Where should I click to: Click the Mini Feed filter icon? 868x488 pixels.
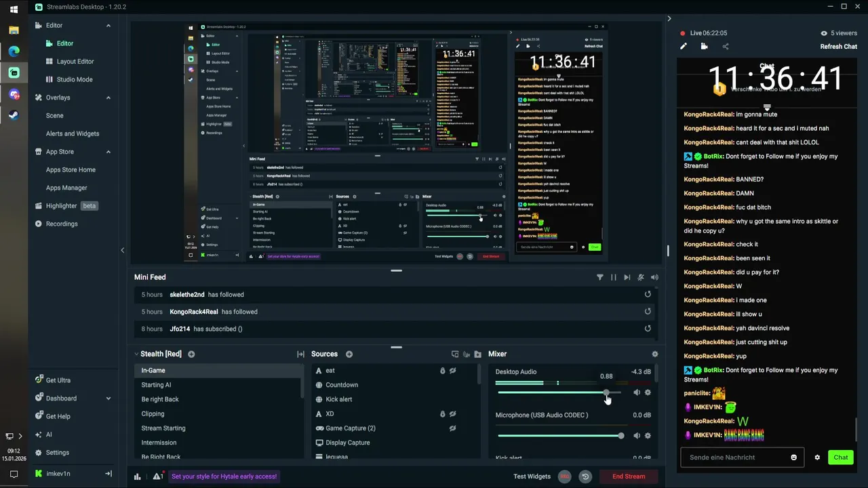point(599,277)
